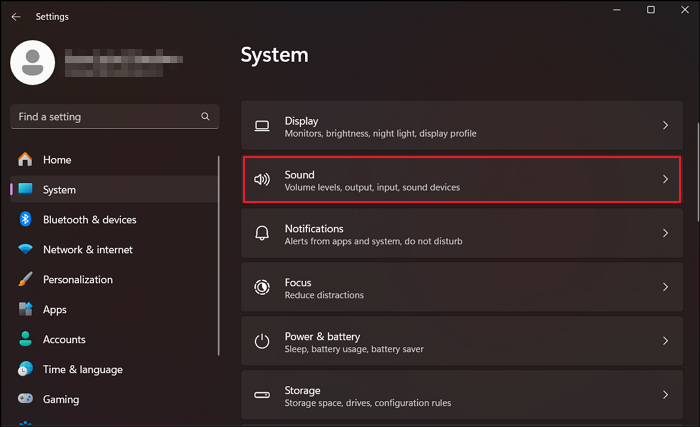The height and width of the screenshot is (427, 700).
Task: Click the back arrow icon
Action: click(16, 17)
